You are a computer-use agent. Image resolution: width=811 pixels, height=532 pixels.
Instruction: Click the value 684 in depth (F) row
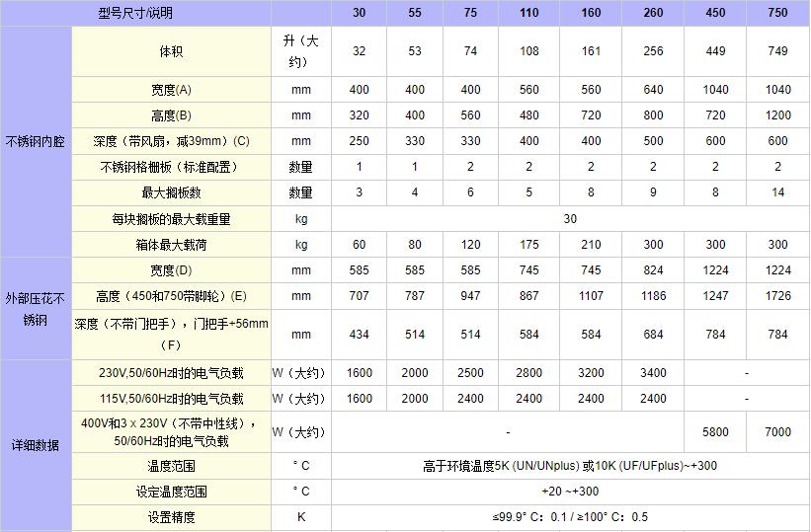click(653, 335)
